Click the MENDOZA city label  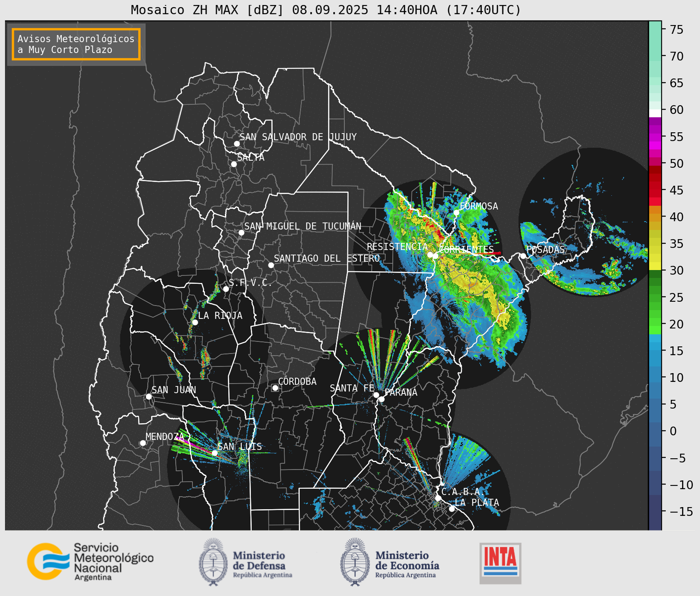pos(165,437)
